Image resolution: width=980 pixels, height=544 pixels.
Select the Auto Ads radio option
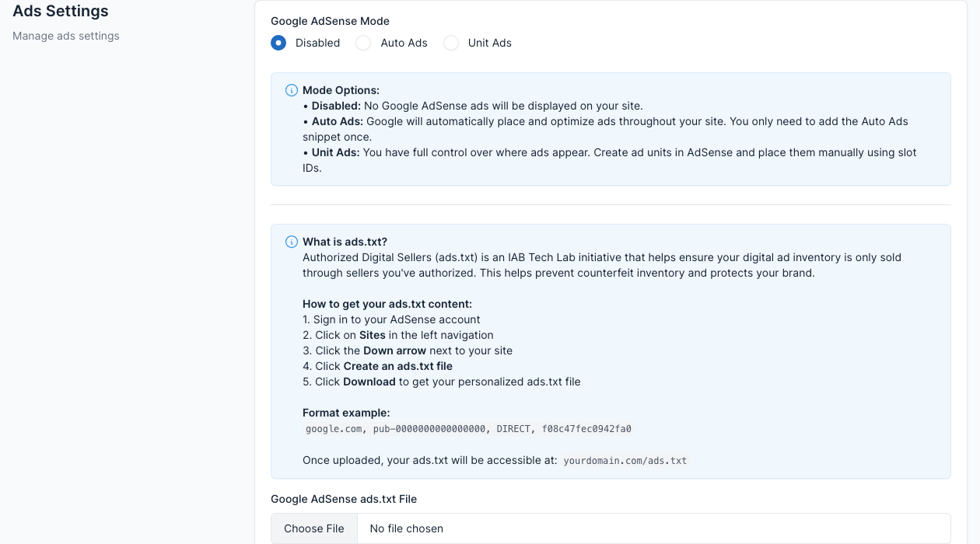click(363, 43)
